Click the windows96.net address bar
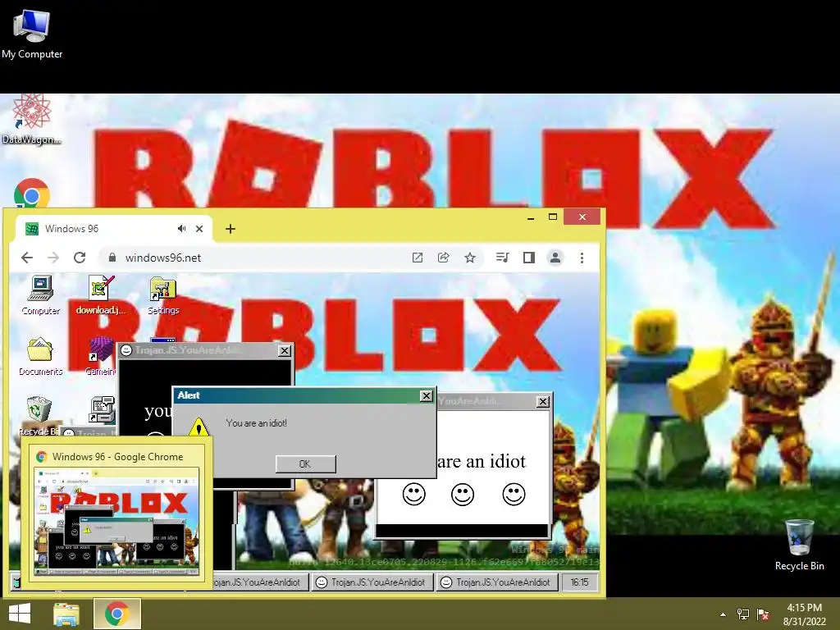The width and height of the screenshot is (840, 630). [x=257, y=258]
